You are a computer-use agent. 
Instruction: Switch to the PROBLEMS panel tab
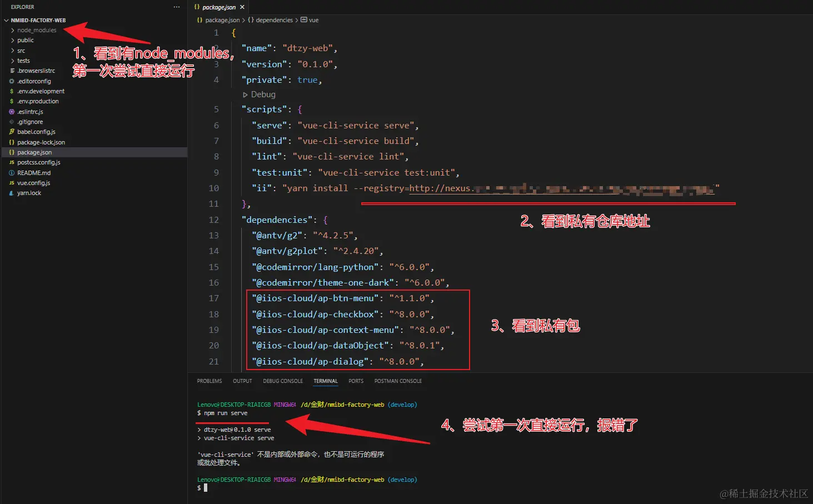click(x=210, y=381)
